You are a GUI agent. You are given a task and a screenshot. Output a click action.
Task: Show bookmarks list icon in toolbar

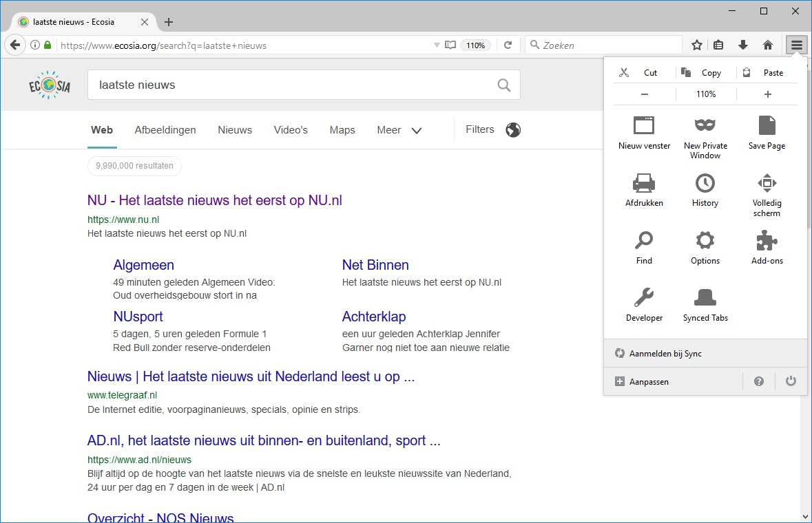pos(718,45)
